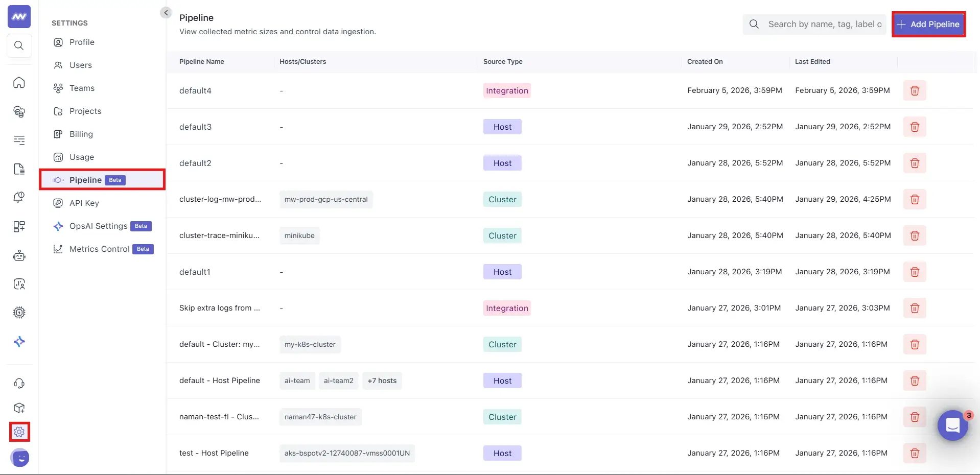Remove the cluster-trace-miniku pipeline
The image size is (980, 475).
click(x=914, y=235)
